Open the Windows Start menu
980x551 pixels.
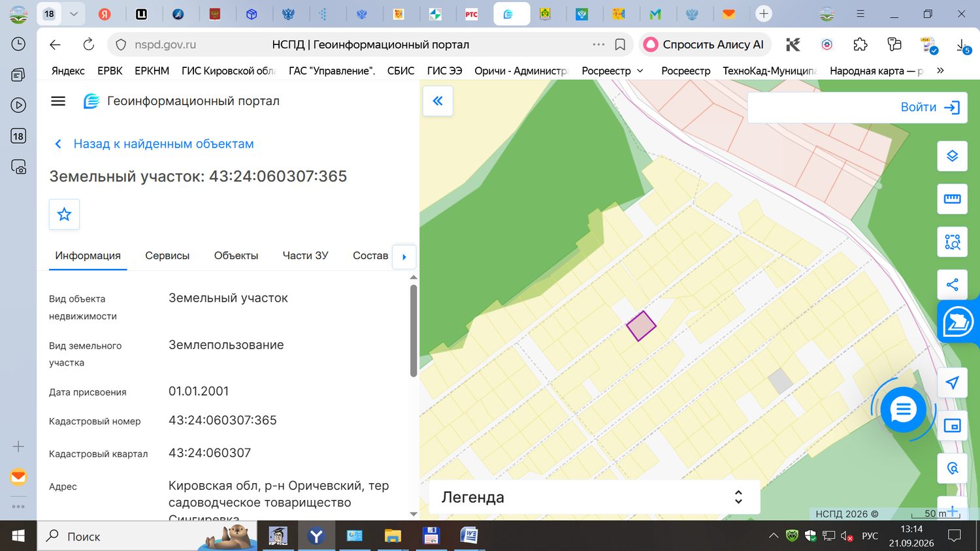click(18, 536)
